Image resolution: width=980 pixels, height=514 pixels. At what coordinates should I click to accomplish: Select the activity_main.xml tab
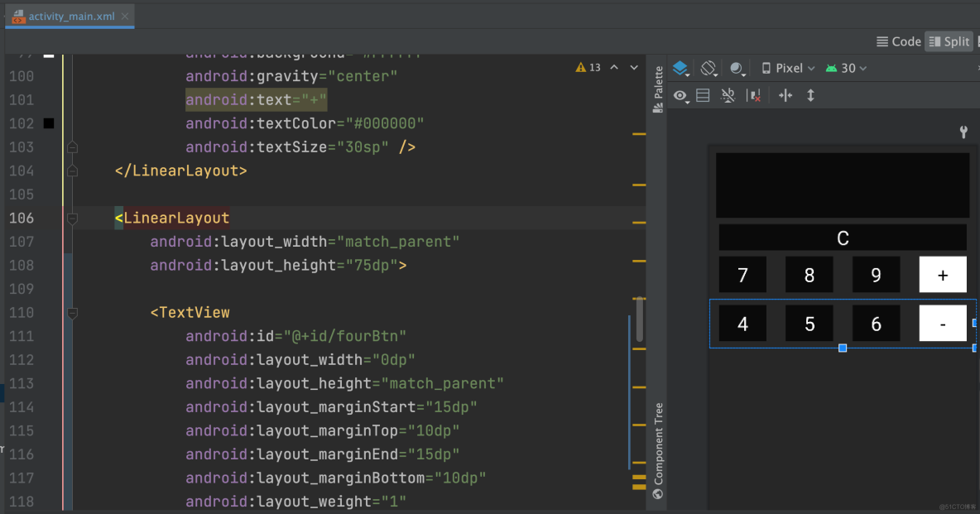70,17
